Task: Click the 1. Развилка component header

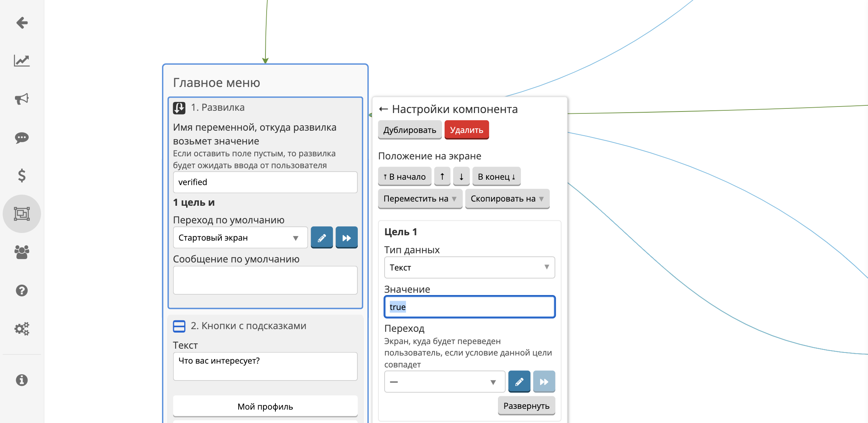Action: point(218,107)
